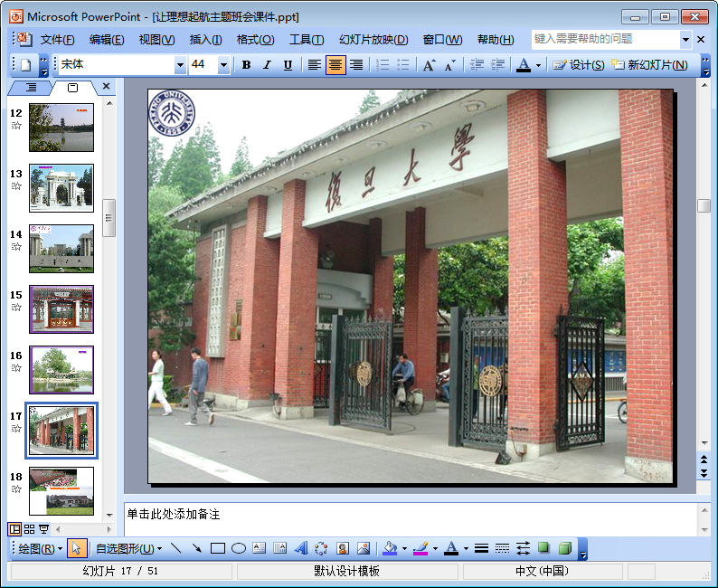
Task: Open slide Design pane
Action: [x=579, y=65]
